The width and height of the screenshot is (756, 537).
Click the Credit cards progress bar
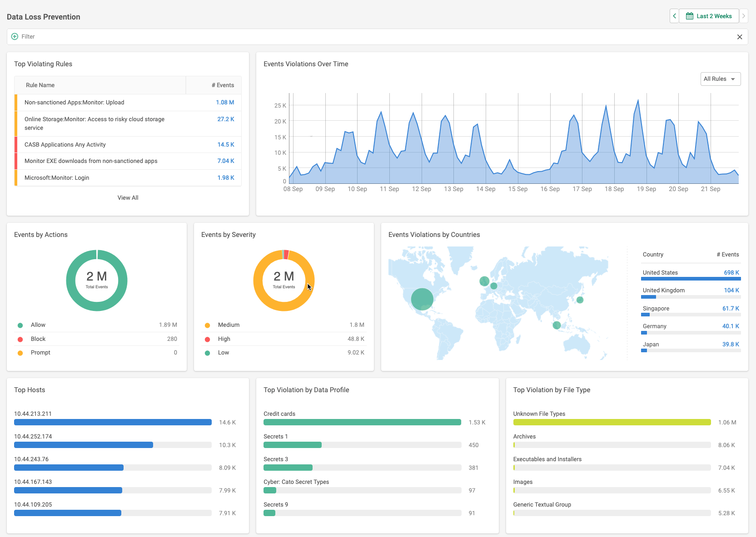click(362, 422)
